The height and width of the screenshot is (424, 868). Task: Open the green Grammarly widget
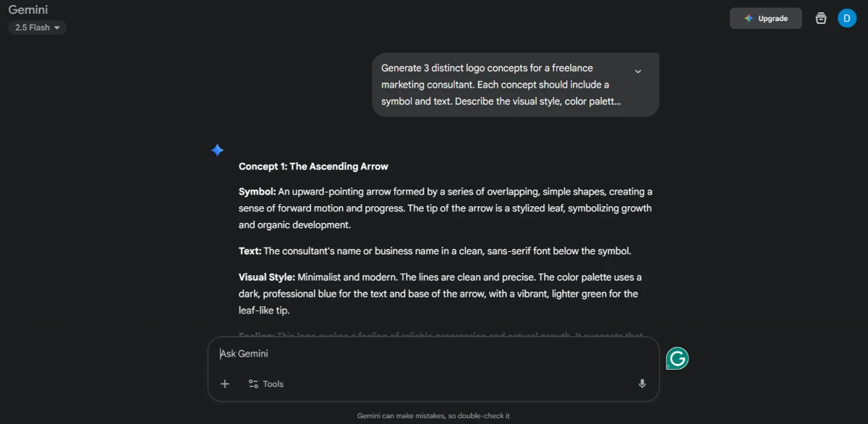[677, 358]
